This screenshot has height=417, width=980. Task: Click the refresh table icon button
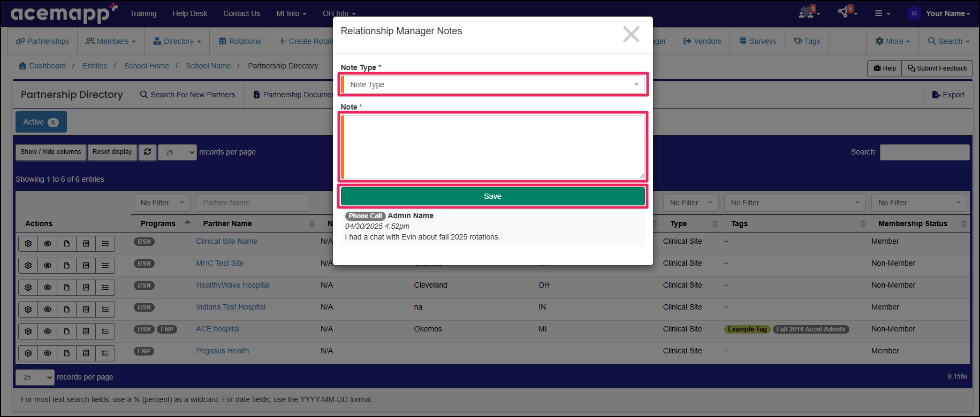147,152
